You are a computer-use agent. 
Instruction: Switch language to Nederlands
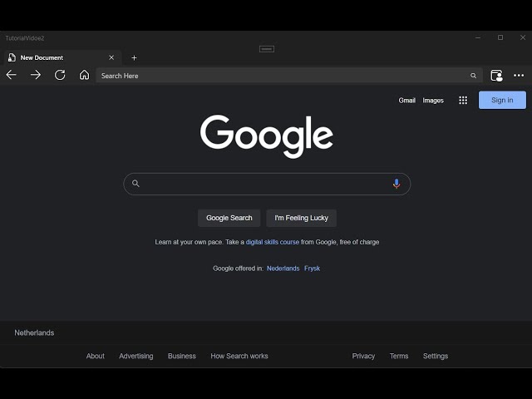283,268
